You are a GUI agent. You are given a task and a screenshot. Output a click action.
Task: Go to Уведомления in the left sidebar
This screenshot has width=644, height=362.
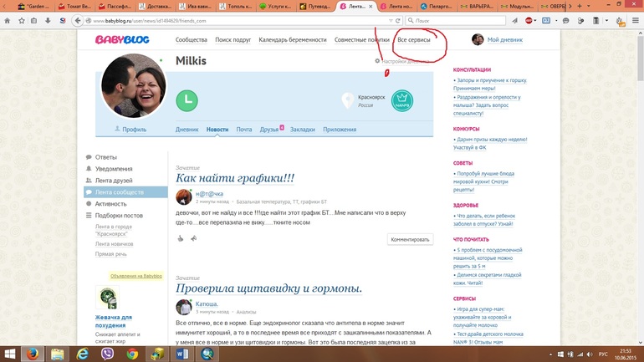point(113,169)
